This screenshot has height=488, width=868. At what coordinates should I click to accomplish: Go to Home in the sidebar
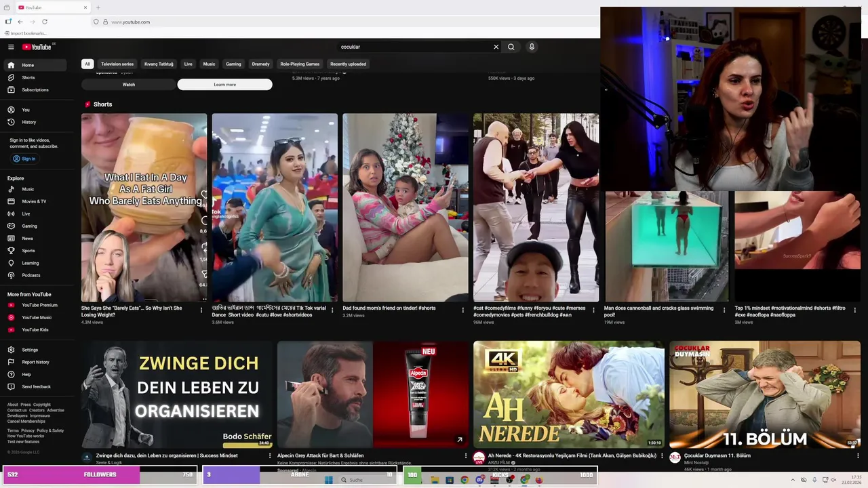point(37,65)
